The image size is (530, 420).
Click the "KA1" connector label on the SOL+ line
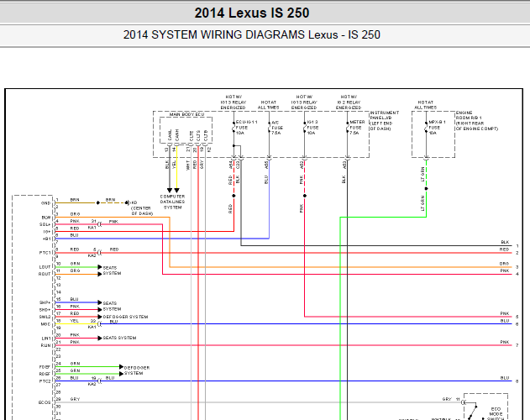[92, 228]
